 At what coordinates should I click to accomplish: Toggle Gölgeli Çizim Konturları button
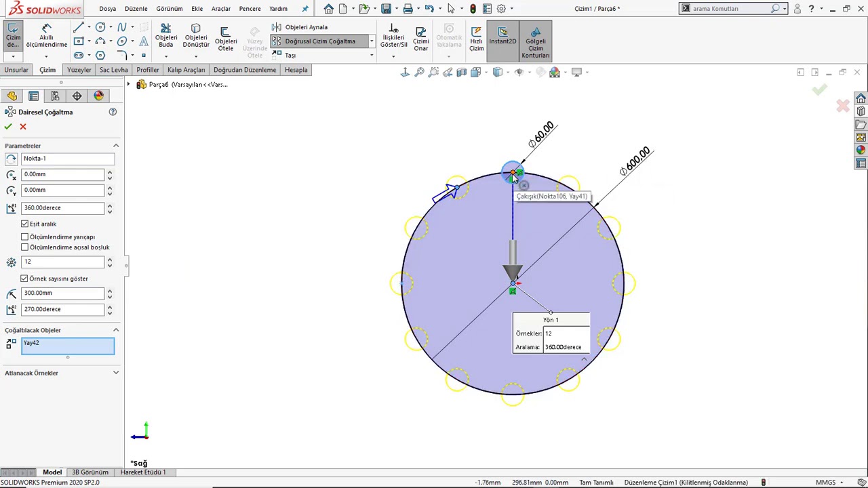pyautogui.click(x=536, y=41)
